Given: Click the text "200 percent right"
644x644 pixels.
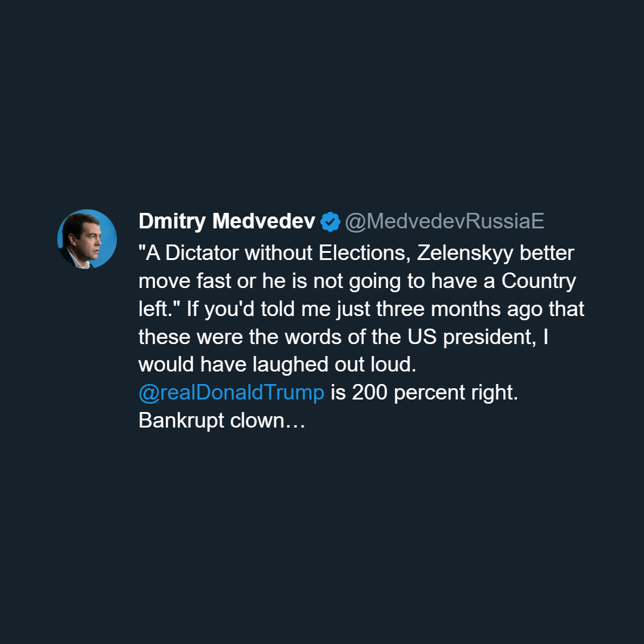Looking at the screenshot, I should 435,392.
